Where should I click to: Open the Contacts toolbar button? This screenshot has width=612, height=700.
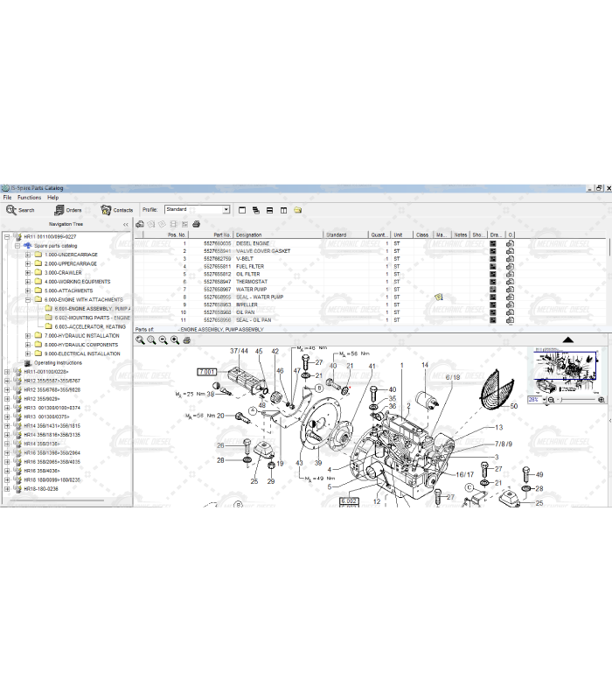107,210
